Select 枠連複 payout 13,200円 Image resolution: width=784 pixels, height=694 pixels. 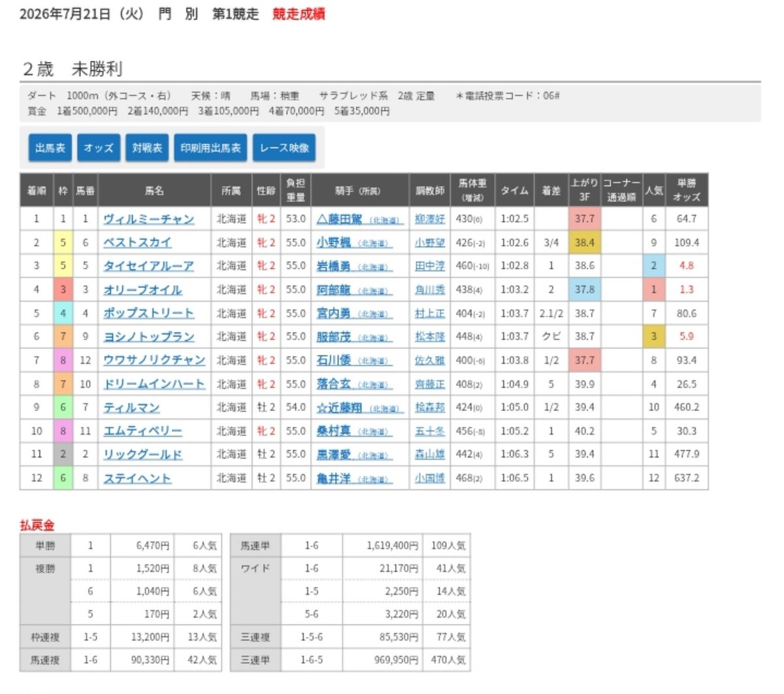point(150,637)
